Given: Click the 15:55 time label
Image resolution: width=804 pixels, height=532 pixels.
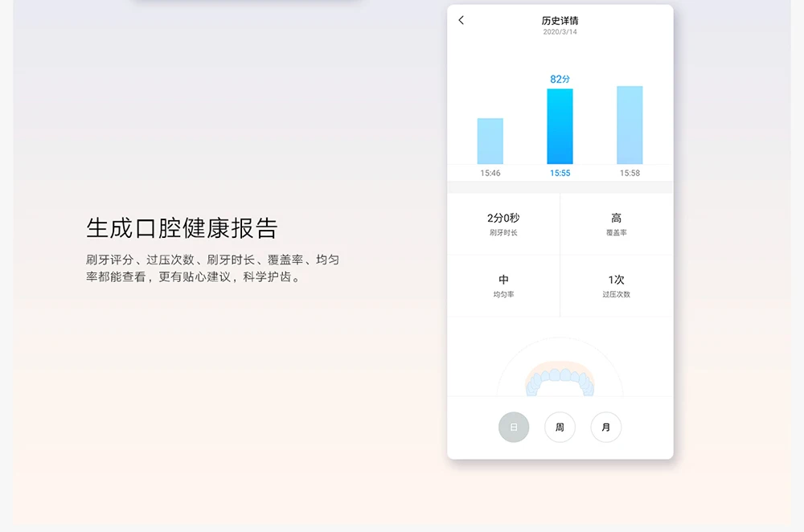Looking at the screenshot, I should (x=560, y=174).
